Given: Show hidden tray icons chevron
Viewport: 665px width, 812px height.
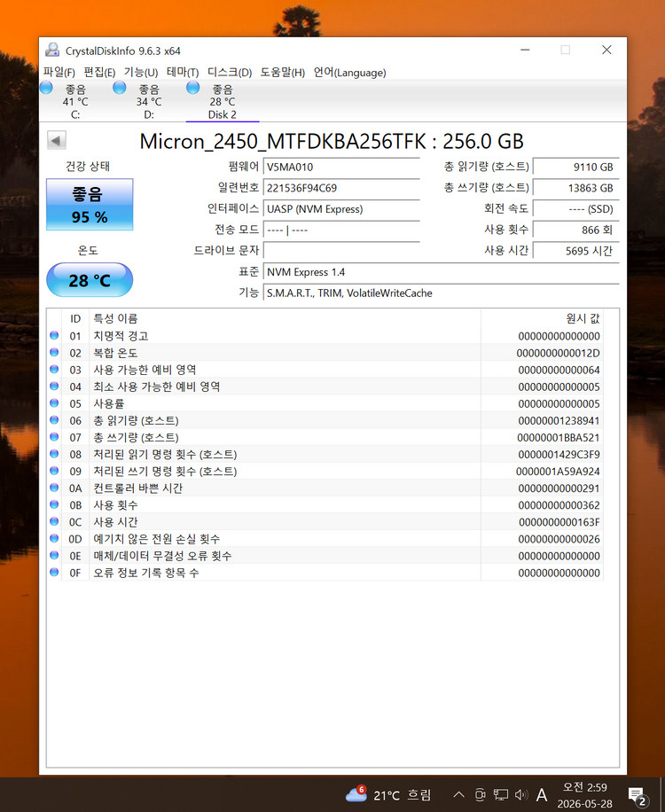Looking at the screenshot, I should (x=458, y=794).
